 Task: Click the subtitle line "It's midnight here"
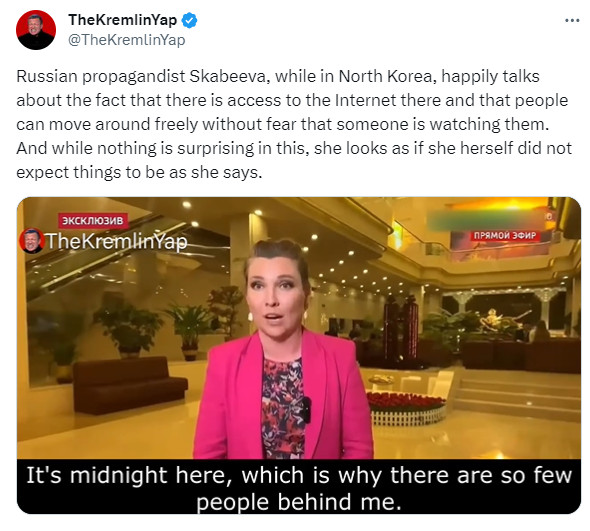tap(299, 475)
